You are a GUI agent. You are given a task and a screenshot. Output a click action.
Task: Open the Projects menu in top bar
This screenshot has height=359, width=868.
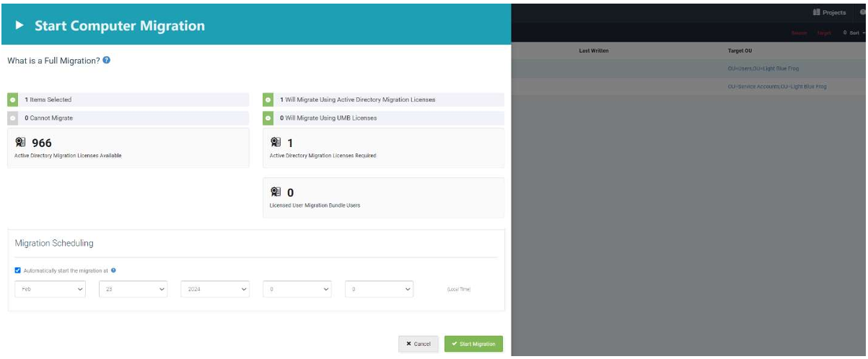pyautogui.click(x=829, y=12)
